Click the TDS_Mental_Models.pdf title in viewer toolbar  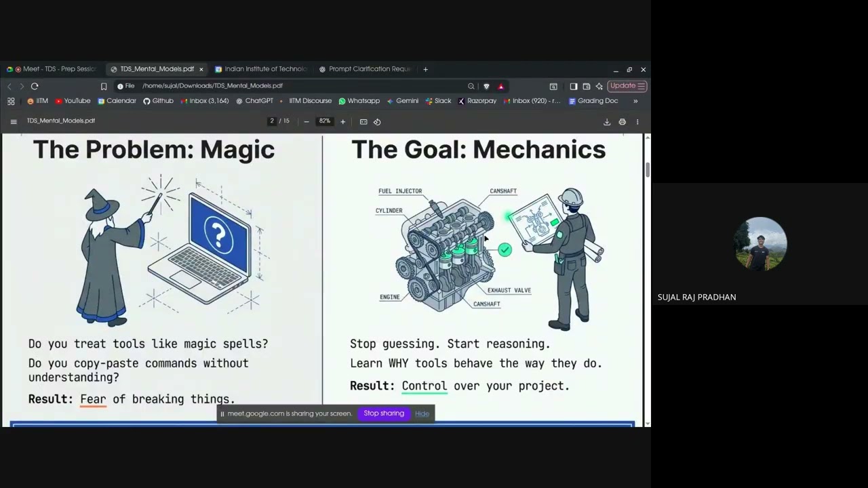61,121
